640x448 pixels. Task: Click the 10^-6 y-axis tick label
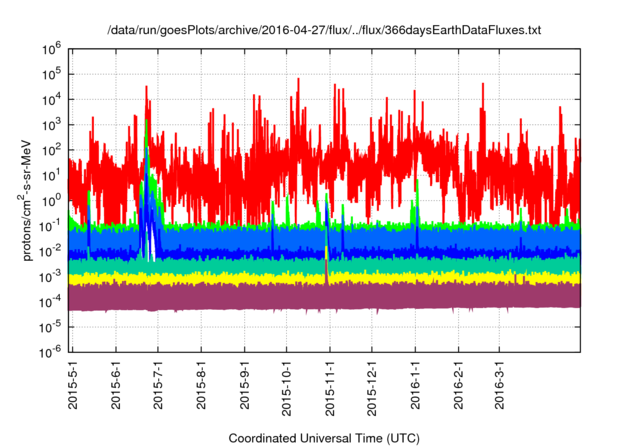tap(50, 352)
